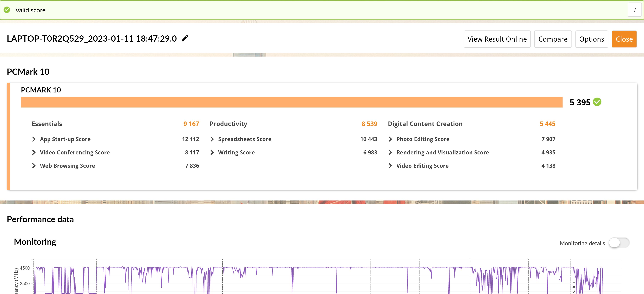Click the Video Conferencing value 8 117
The image size is (644, 294).
coord(192,152)
